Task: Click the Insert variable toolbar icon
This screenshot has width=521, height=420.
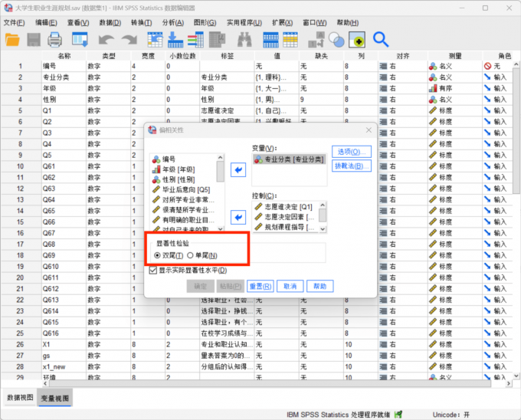Action: (290, 40)
